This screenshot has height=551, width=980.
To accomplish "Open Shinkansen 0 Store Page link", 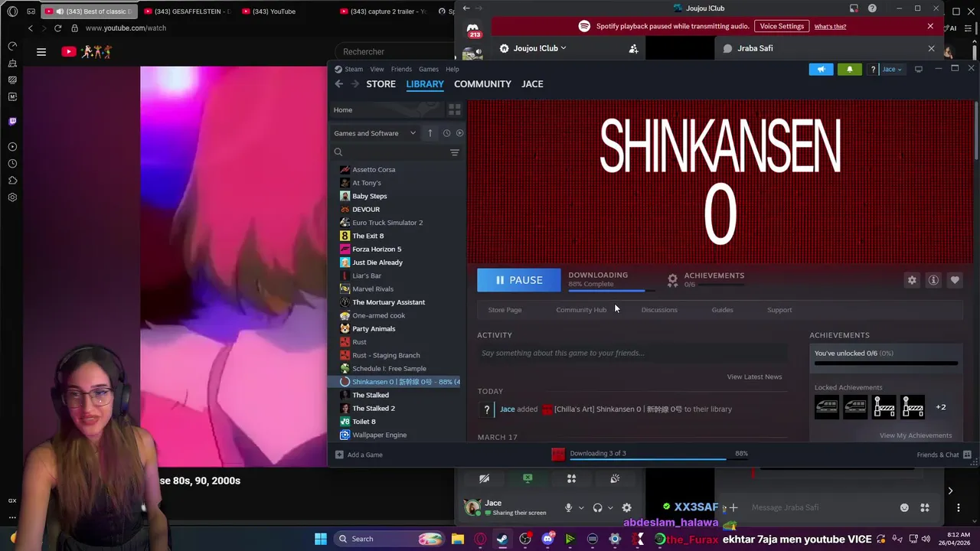I will [505, 310].
